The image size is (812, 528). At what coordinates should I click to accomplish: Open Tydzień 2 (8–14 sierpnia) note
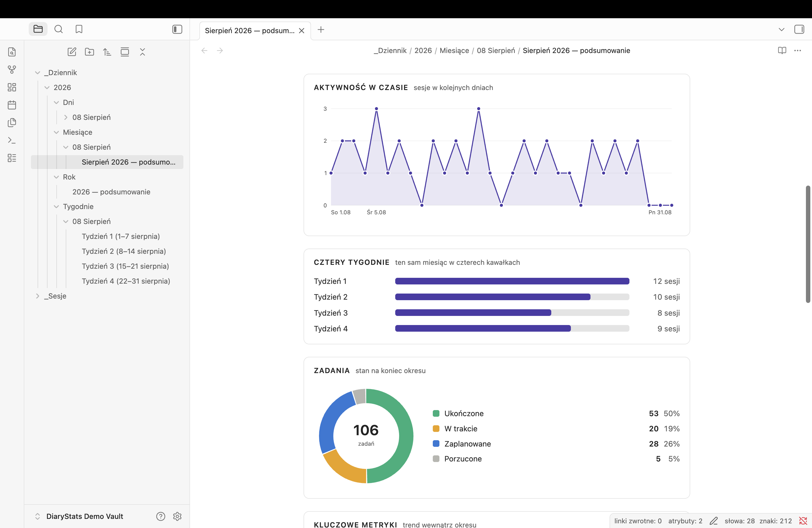click(124, 251)
